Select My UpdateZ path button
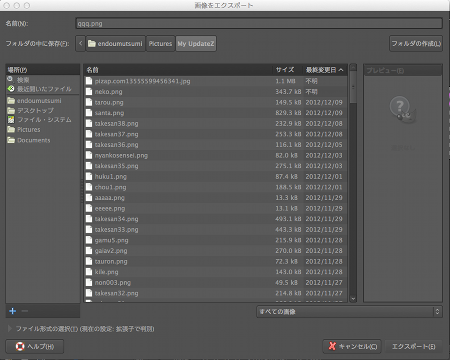 (196, 44)
